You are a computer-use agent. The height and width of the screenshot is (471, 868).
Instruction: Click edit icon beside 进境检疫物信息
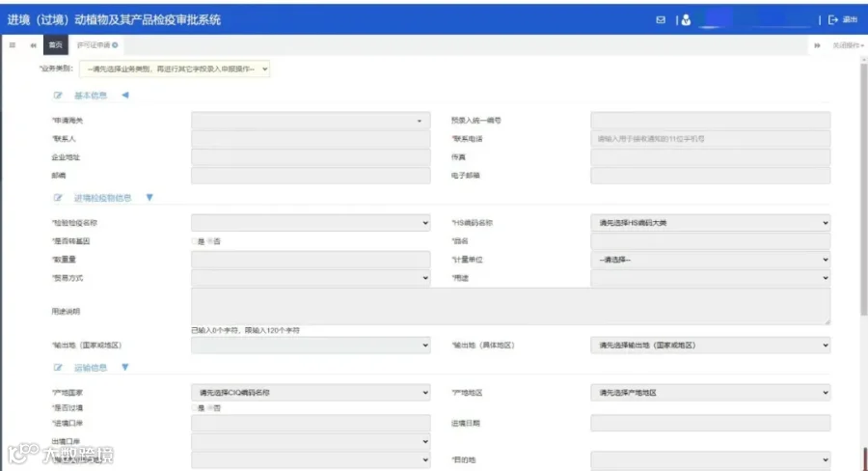pyautogui.click(x=58, y=198)
